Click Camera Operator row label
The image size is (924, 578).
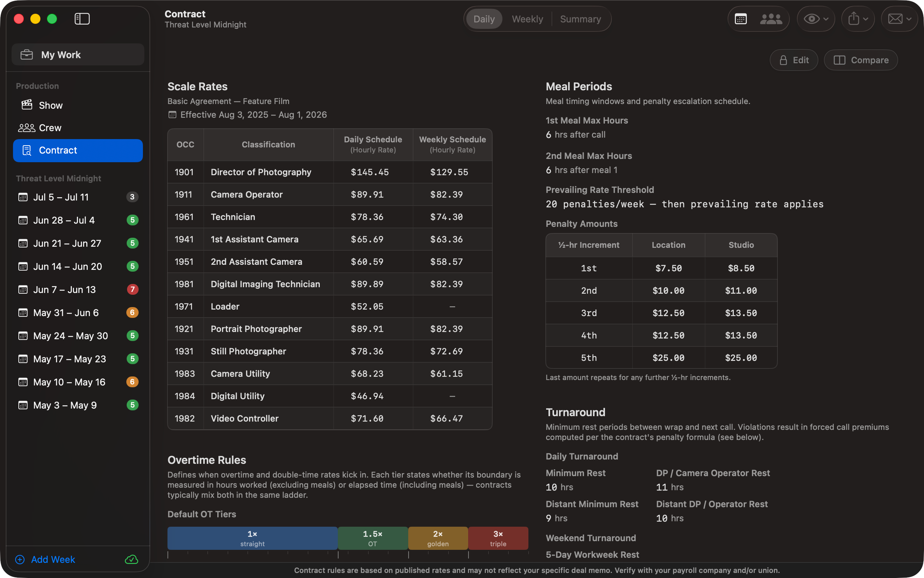(247, 195)
